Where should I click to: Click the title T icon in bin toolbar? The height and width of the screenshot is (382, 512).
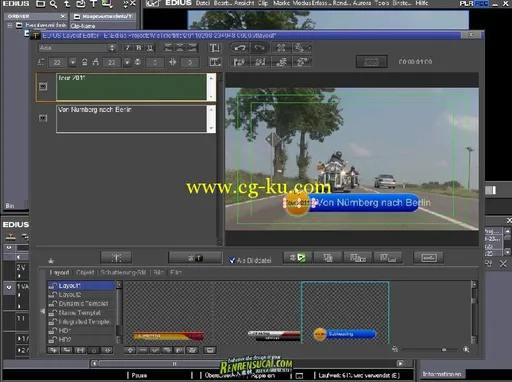pyautogui.click(x=93, y=4)
